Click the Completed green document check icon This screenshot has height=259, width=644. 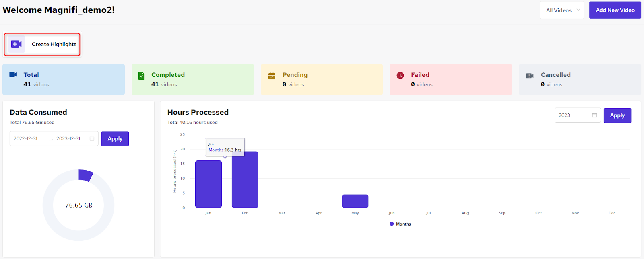141,76
